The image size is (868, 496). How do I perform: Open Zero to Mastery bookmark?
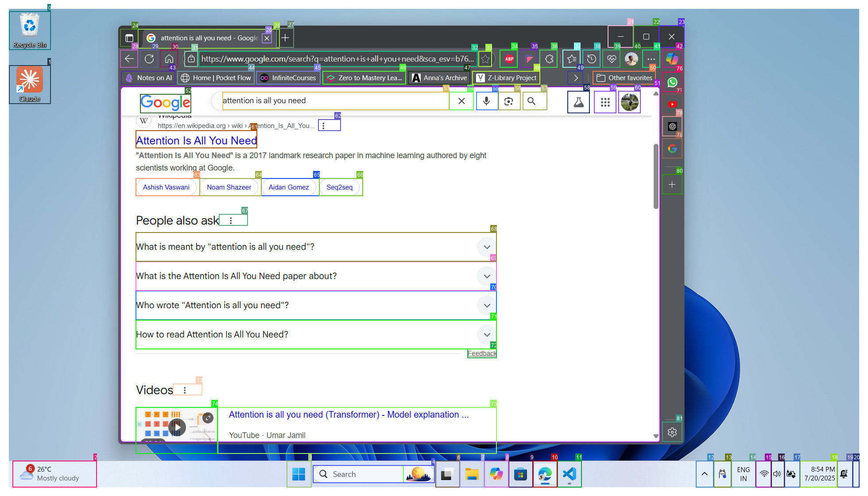[x=364, y=78]
